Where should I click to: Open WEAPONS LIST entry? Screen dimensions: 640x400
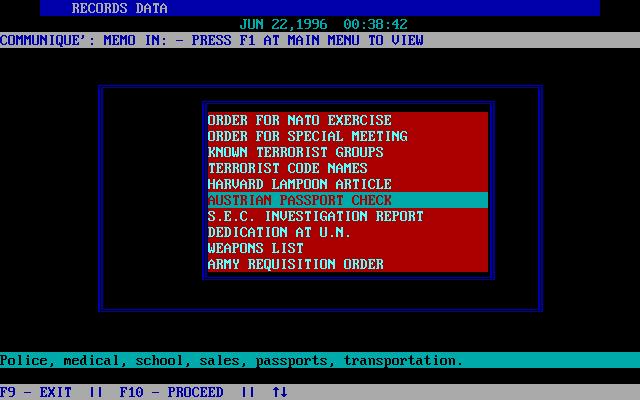pos(348,248)
